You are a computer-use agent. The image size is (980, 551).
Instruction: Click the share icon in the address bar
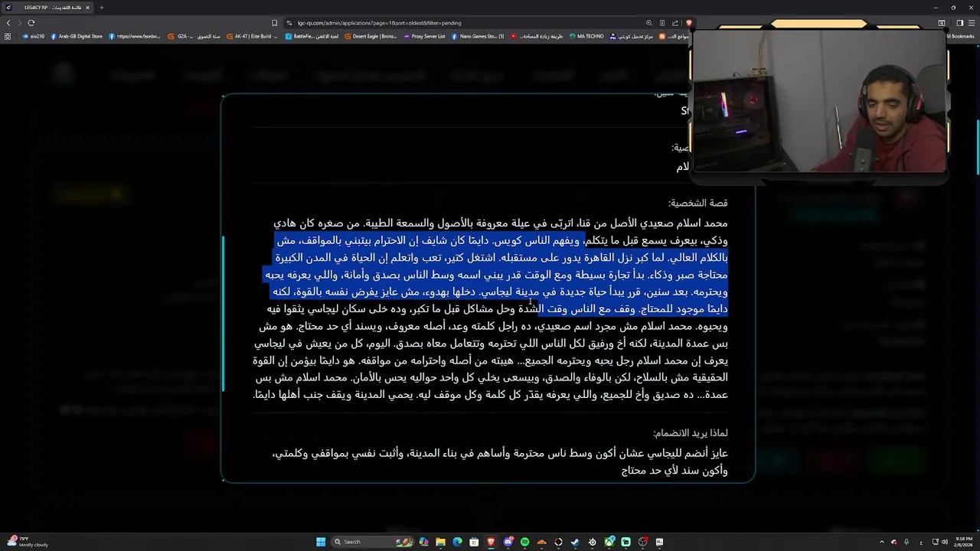(675, 23)
